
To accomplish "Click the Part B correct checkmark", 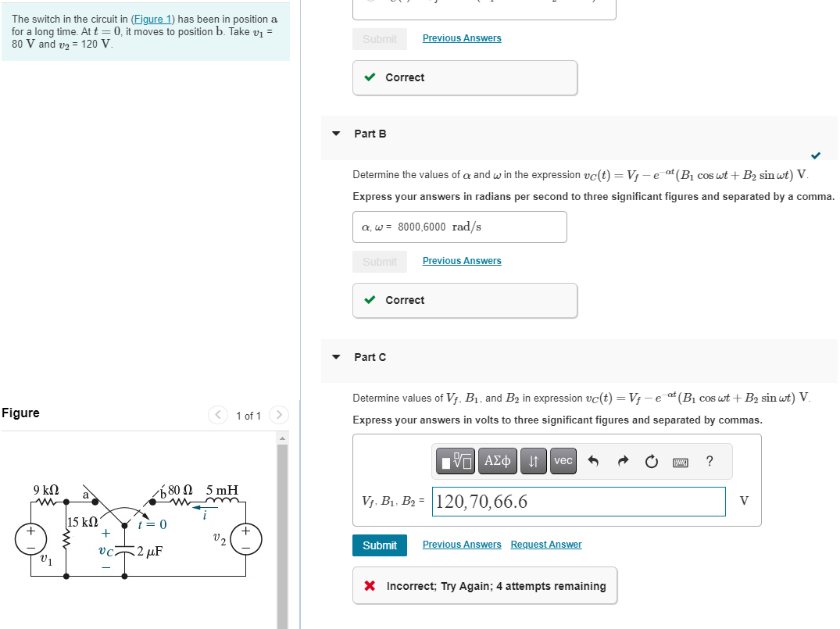I will coord(816,155).
